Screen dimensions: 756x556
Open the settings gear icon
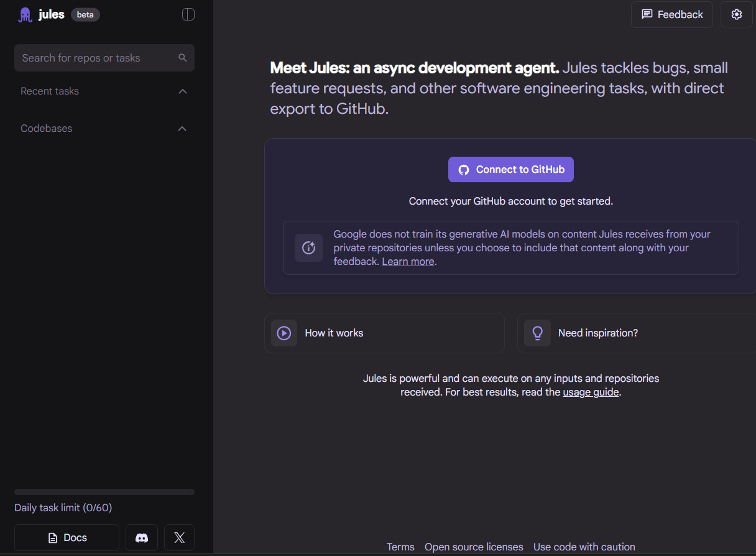pyautogui.click(x=737, y=14)
